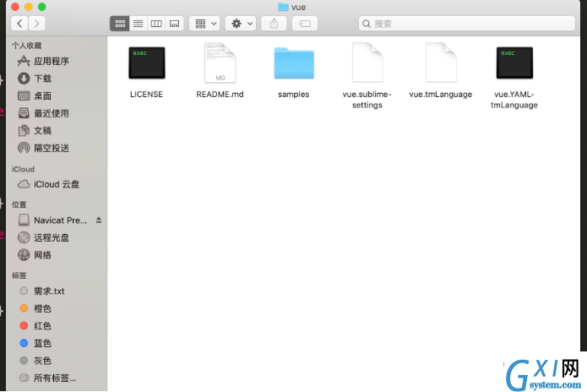
Task: Click the vue.tmLanguage name label
Action: tap(441, 95)
